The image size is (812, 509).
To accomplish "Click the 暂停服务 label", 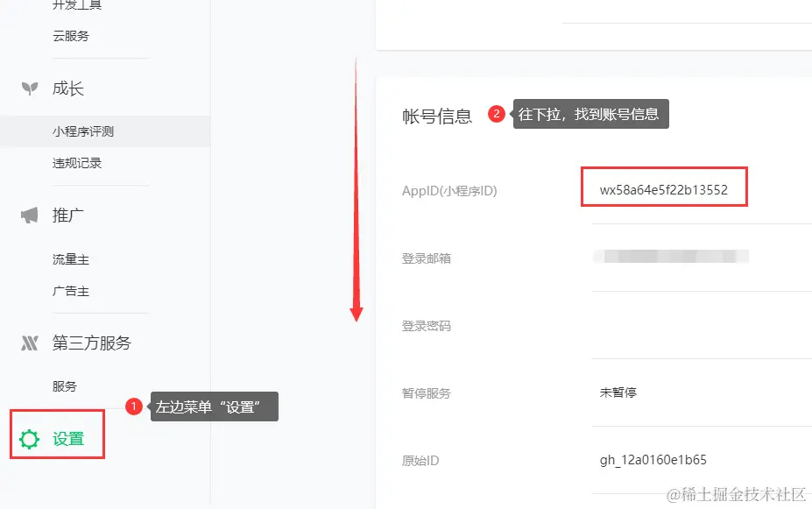I will (427, 393).
